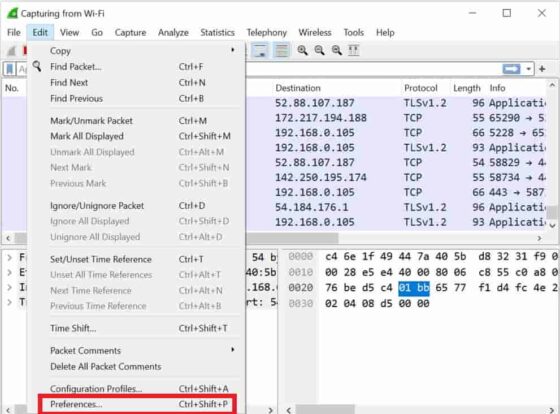Expand the first Frame tree row

pyautogui.click(x=9, y=257)
